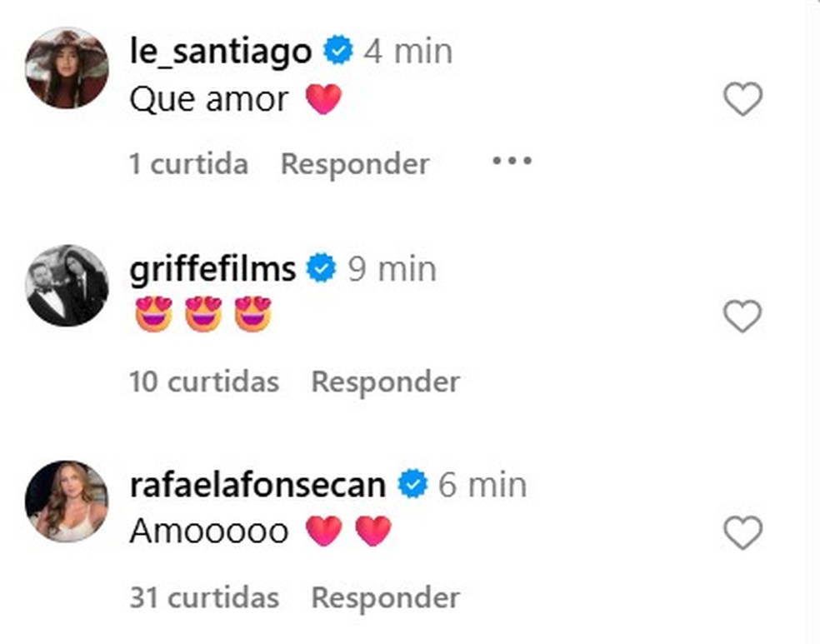
Task: Open le_santiago's profile via username
Action: [x=221, y=49]
